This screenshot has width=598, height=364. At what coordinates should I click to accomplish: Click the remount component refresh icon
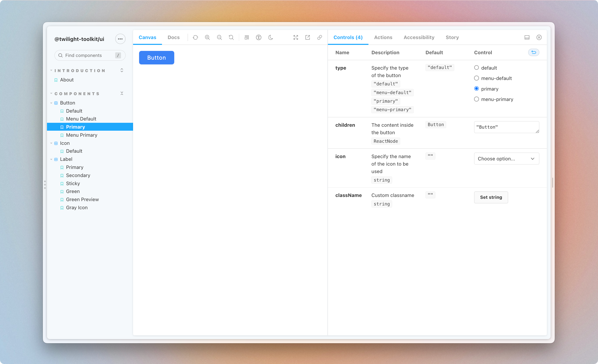coord(195,37)
